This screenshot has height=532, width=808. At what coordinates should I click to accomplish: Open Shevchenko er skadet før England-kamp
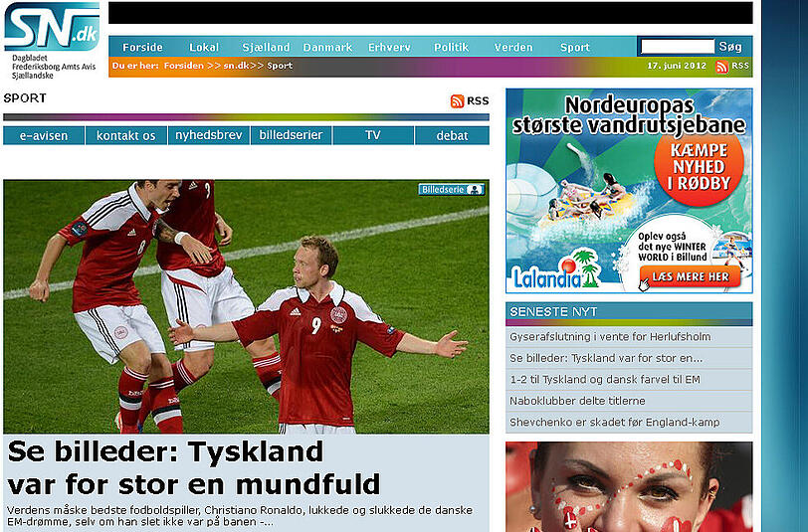click(x=614, y=423)
